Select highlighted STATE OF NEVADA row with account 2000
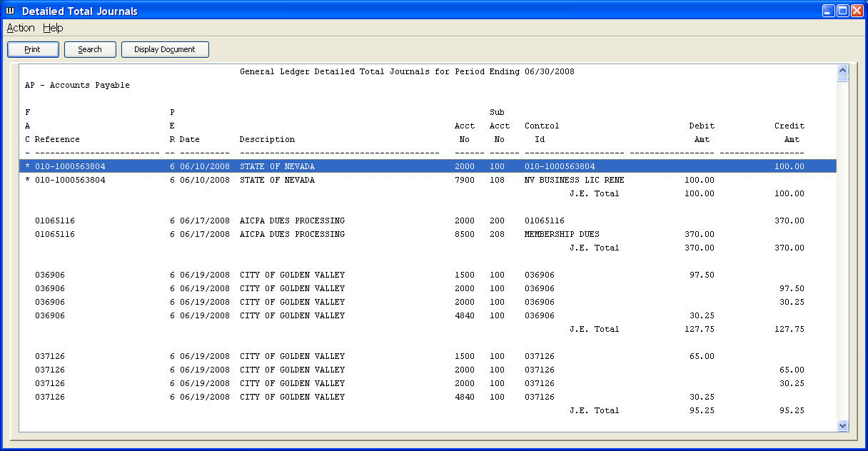This screenshot has height=451, width=868. [x=428, y=166]
